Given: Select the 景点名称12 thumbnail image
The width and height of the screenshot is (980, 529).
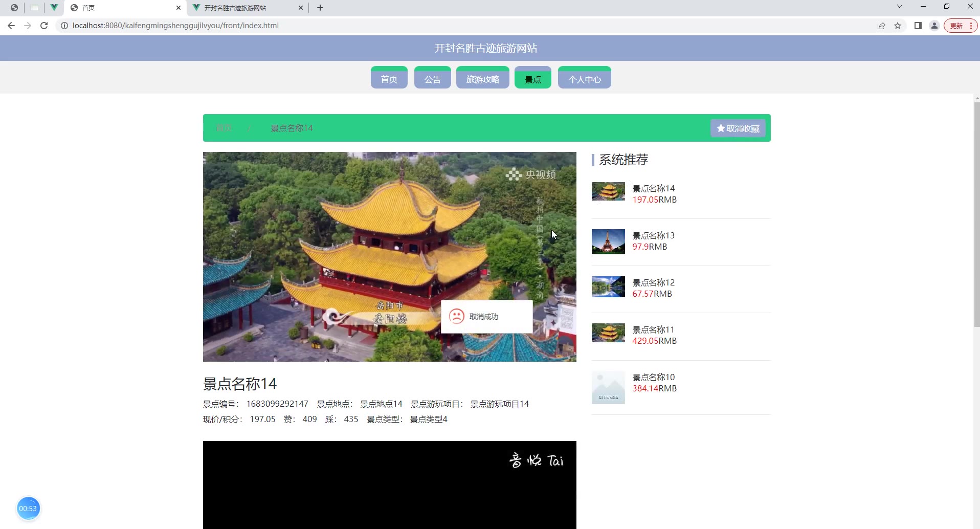Looking at the screenshot, I should point(608,287).
